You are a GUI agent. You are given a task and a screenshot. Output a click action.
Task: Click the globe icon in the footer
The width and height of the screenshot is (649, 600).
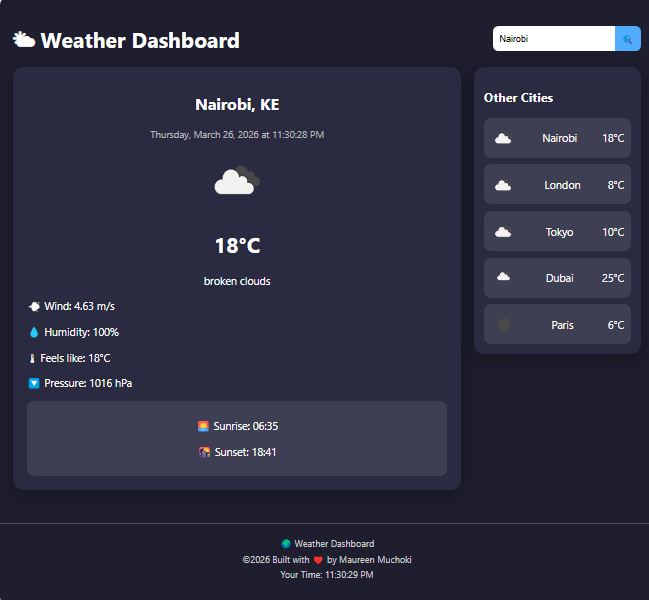[x=286, y=544]
